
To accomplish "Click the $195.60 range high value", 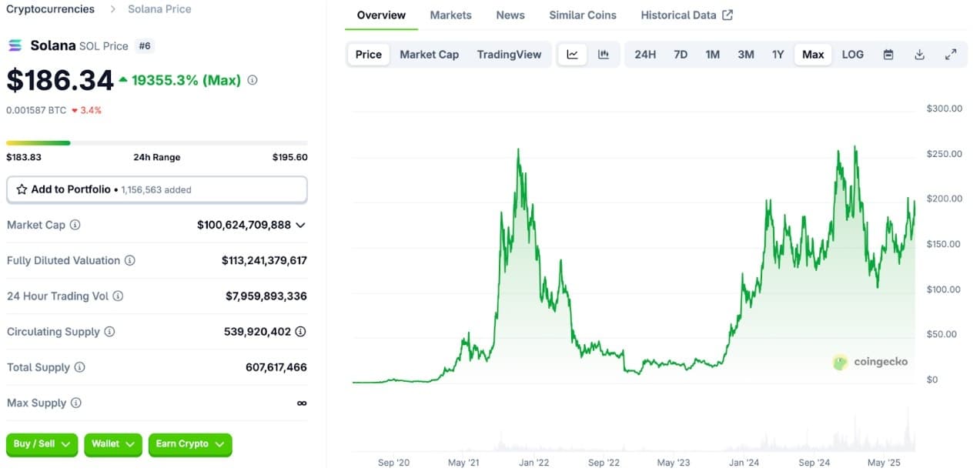I will coord(289,157).
